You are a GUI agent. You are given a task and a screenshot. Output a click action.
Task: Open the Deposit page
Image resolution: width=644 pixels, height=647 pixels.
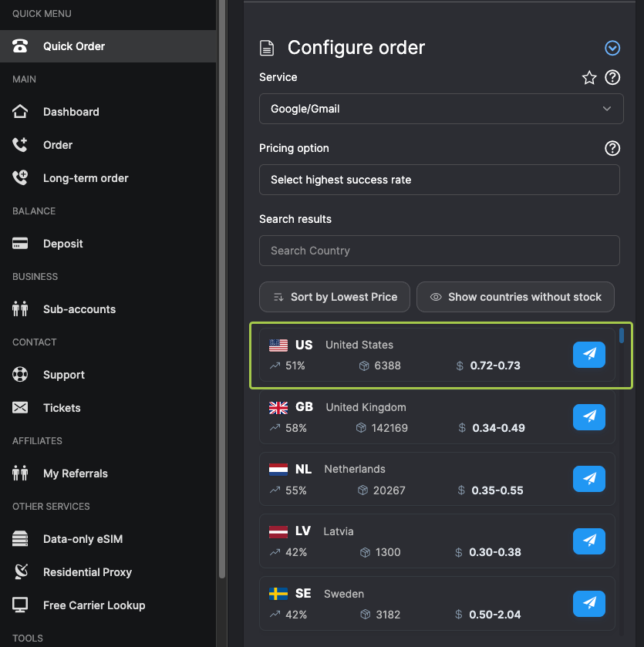click(x=62, y=244)
